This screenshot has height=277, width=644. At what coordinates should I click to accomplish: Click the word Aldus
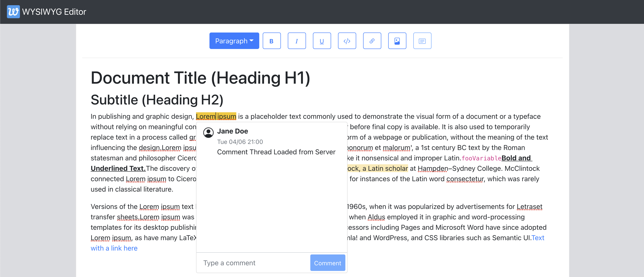tap(376, 217)
